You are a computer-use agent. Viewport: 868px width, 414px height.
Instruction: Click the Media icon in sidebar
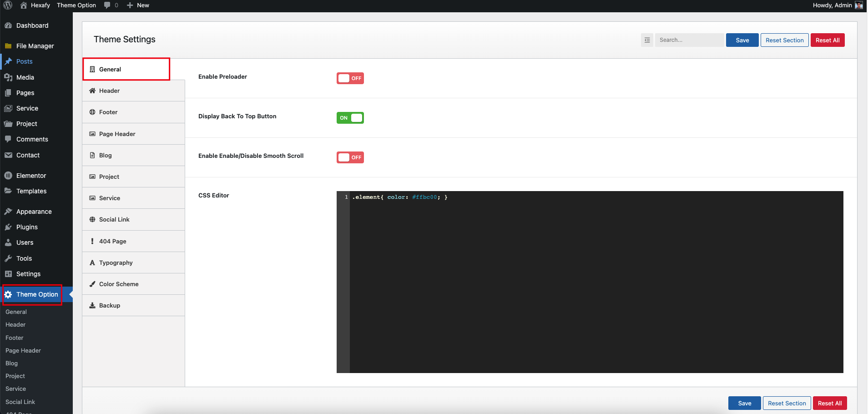[x=8, y=77]
